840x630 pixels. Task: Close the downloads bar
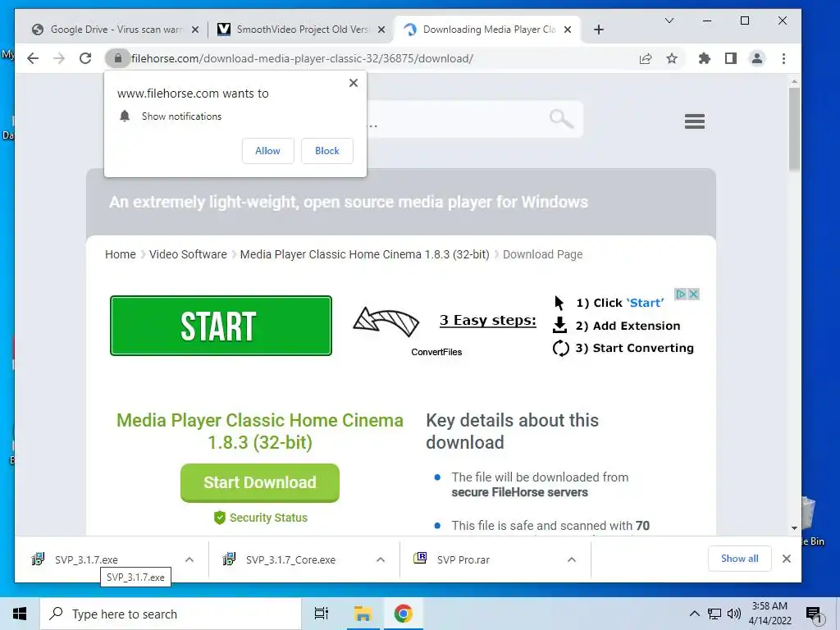tap(787, 559)
